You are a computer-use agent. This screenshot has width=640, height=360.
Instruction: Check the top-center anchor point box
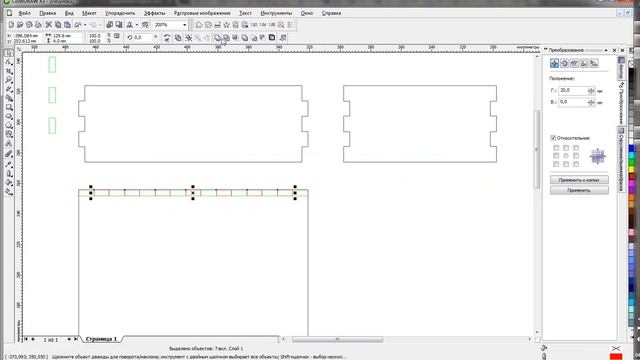point(566,148)
